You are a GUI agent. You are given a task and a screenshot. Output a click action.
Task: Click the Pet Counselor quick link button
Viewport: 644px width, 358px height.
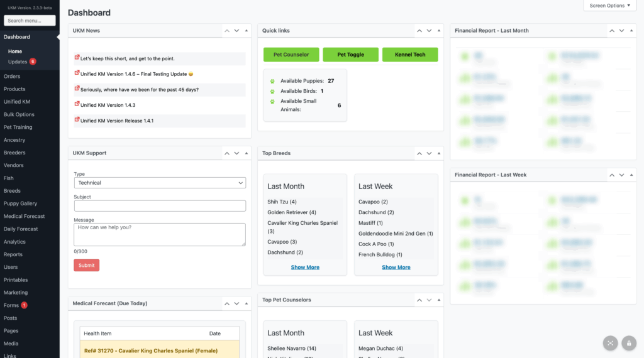point(291,55)
